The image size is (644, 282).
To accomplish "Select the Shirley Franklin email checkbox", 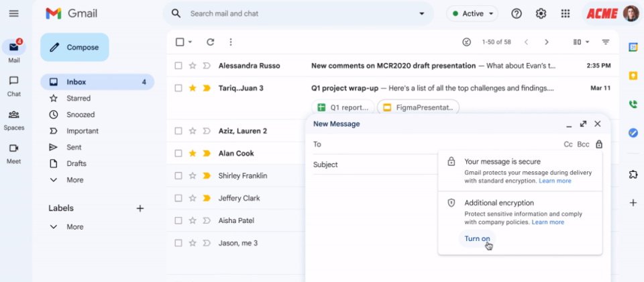I will point(178,176).
